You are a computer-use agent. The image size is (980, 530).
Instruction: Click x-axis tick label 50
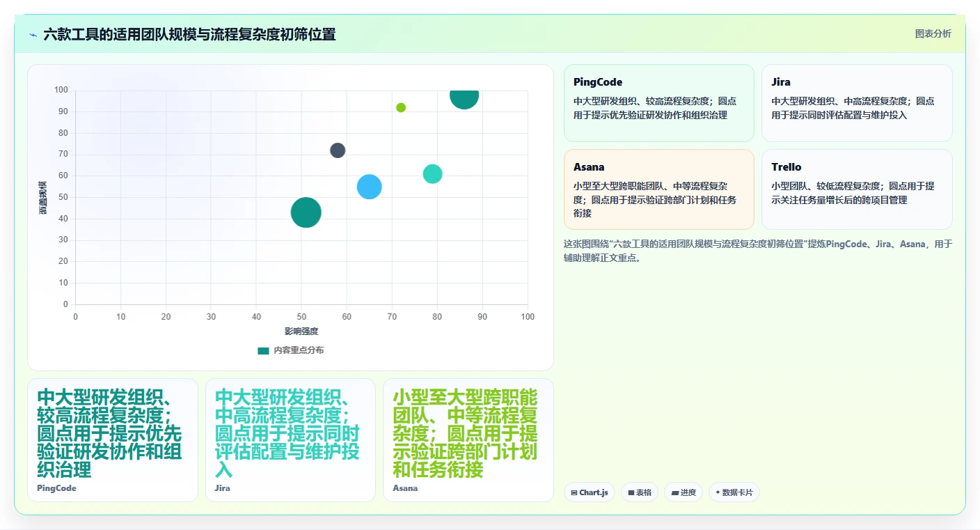click(x=301, y=317)
